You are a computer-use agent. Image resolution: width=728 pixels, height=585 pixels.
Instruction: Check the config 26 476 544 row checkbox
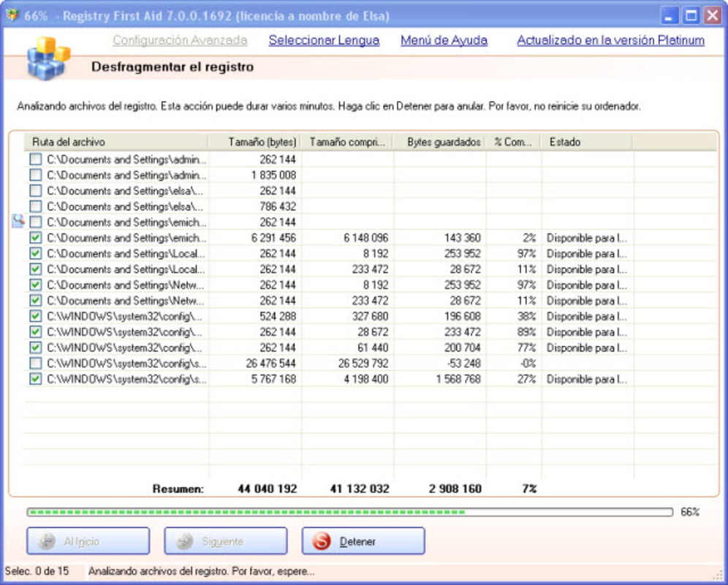point(35,363)
